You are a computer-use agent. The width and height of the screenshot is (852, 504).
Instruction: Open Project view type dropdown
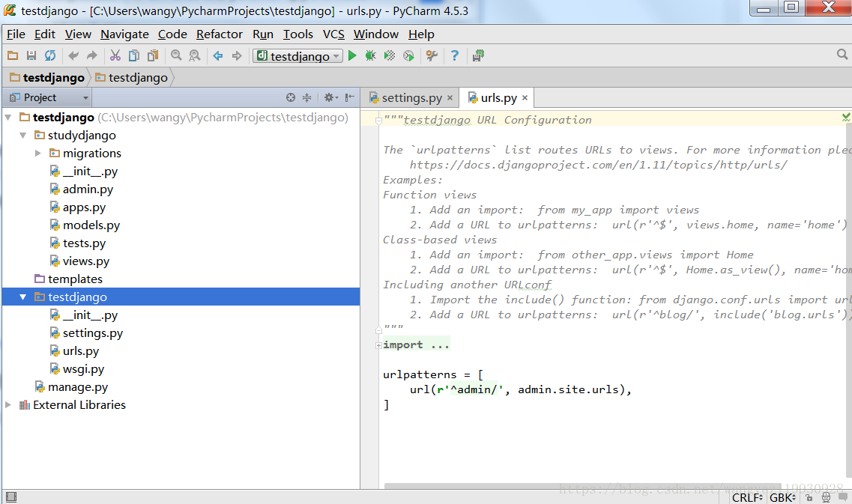49,98
